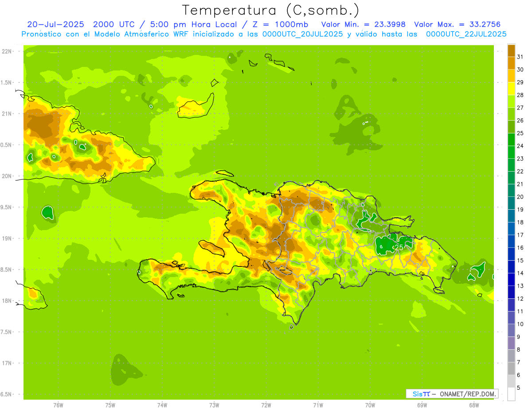The image size is (532, 411).
Task: Click the colorbar scale label '31'
Action: click(520, 57)
